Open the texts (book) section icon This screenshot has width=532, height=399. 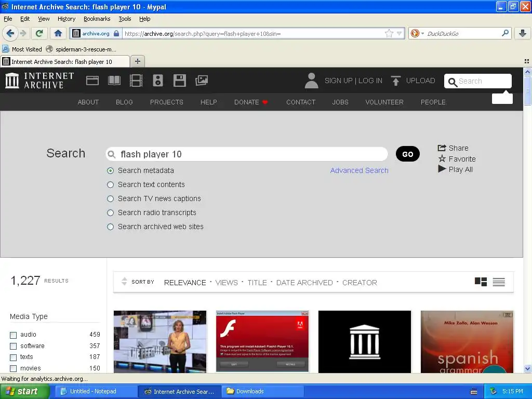pos(114,81)
